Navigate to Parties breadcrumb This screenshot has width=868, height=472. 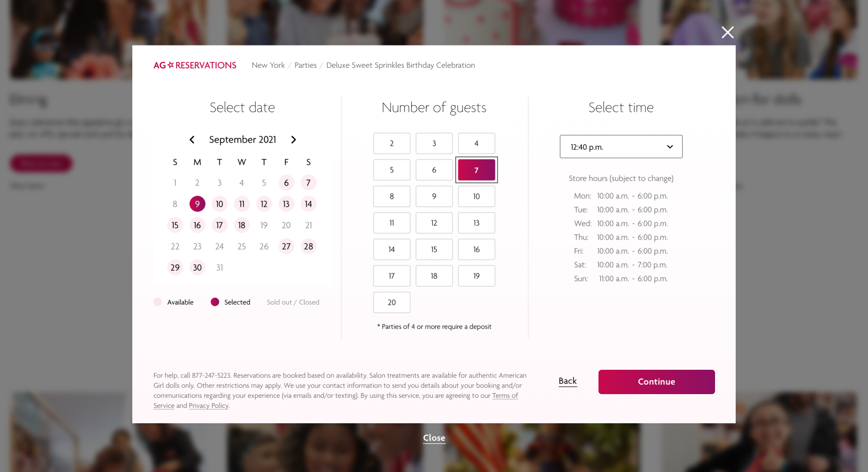coord(305,65)
